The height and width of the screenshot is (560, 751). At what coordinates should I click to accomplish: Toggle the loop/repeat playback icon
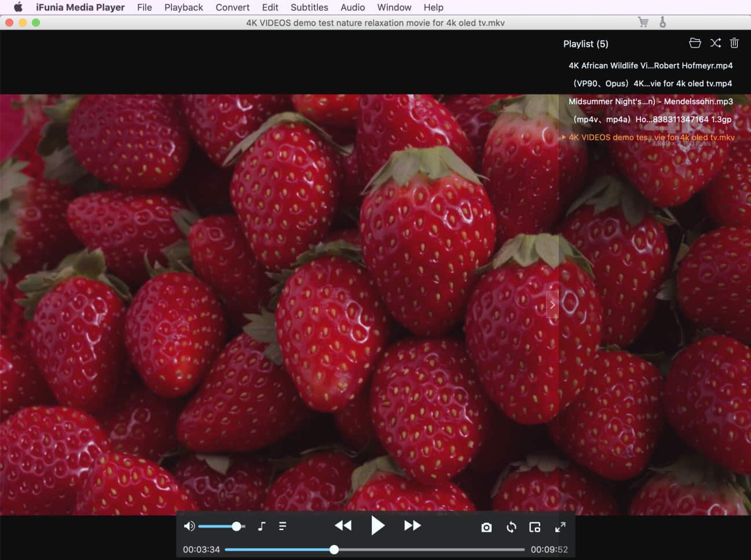[511, 527]
